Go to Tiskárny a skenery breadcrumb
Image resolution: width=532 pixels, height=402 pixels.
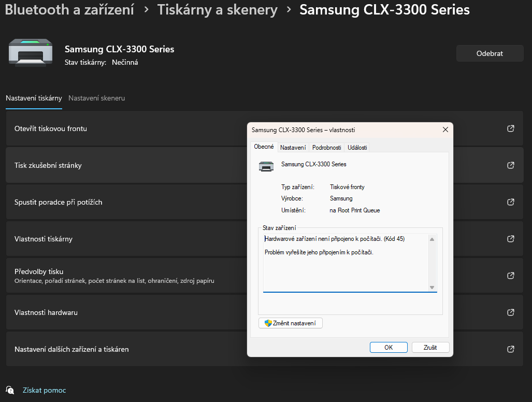click(217, 9)
